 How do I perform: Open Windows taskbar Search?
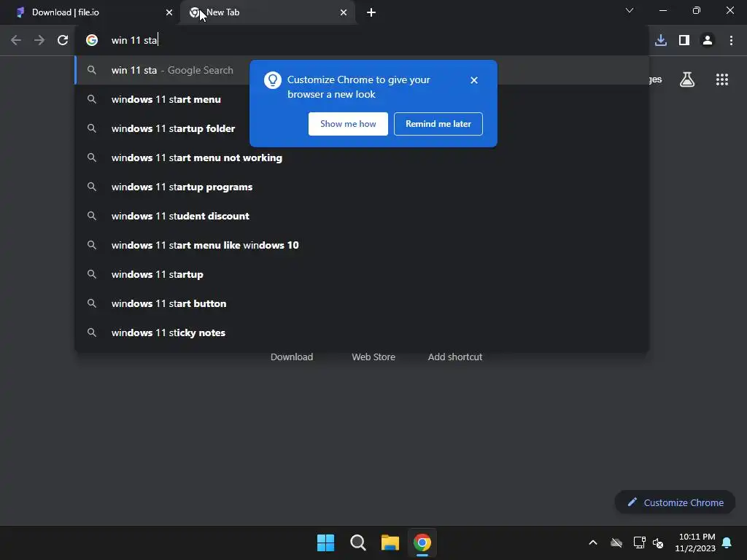coord(357,542)
